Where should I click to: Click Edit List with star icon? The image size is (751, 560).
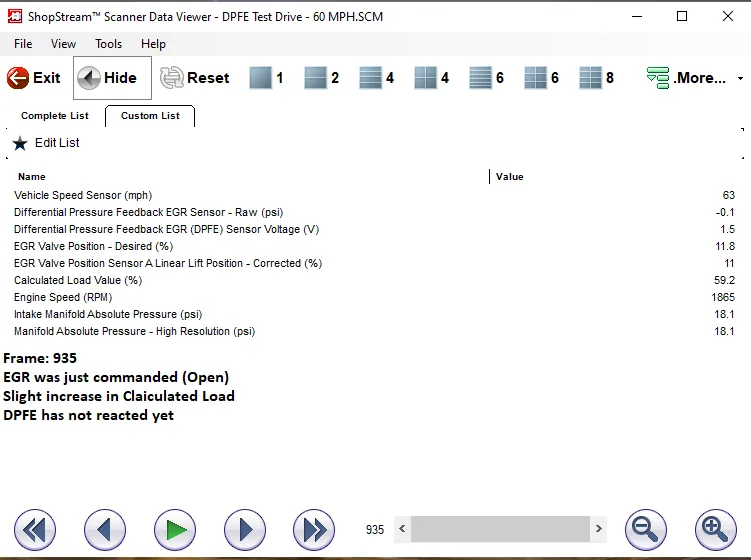[x=46, y=143]
